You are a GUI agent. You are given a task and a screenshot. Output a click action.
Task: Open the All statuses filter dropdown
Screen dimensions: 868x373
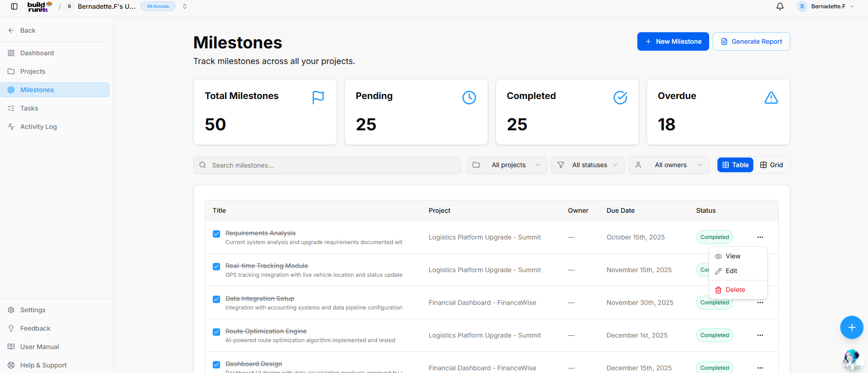tap(588, 165)
